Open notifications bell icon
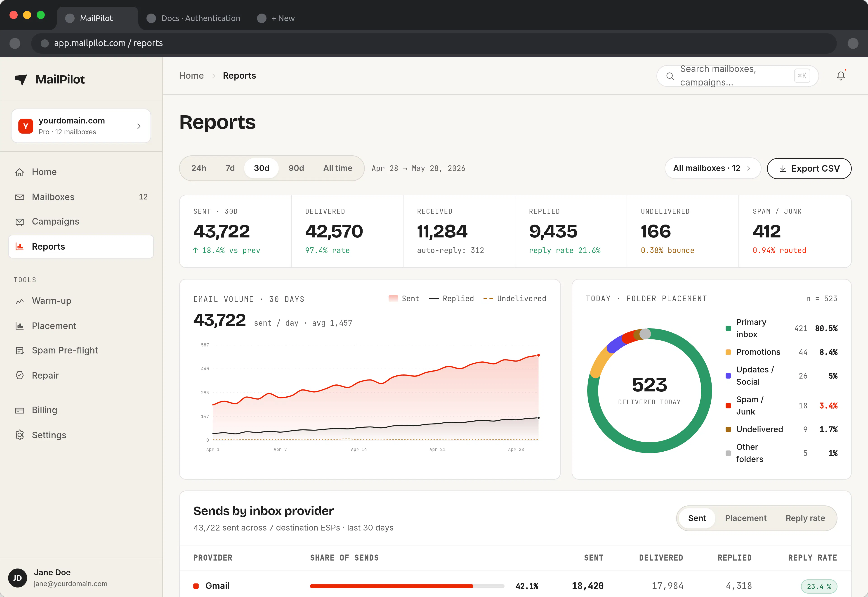Viewport: 868px width, 597px height. coord(841,76)
